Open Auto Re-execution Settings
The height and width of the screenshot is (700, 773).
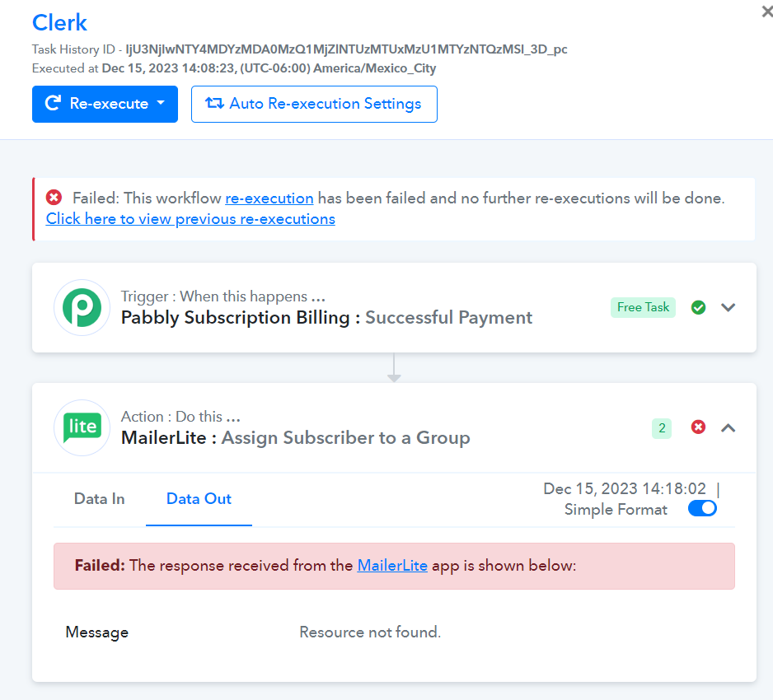point(314,104)
